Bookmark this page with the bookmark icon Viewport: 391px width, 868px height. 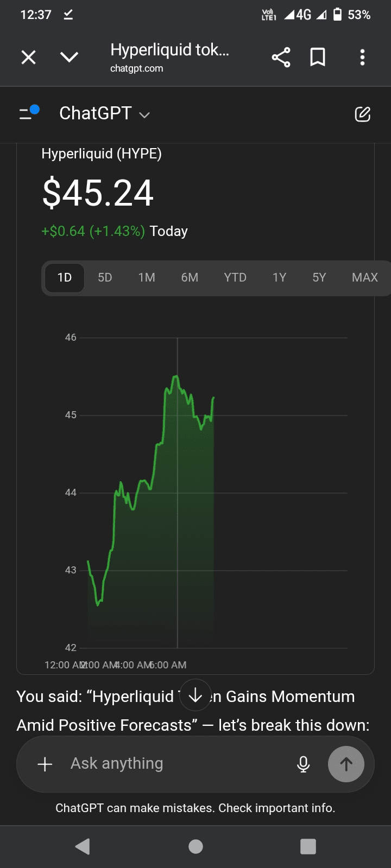click(318, 58)
